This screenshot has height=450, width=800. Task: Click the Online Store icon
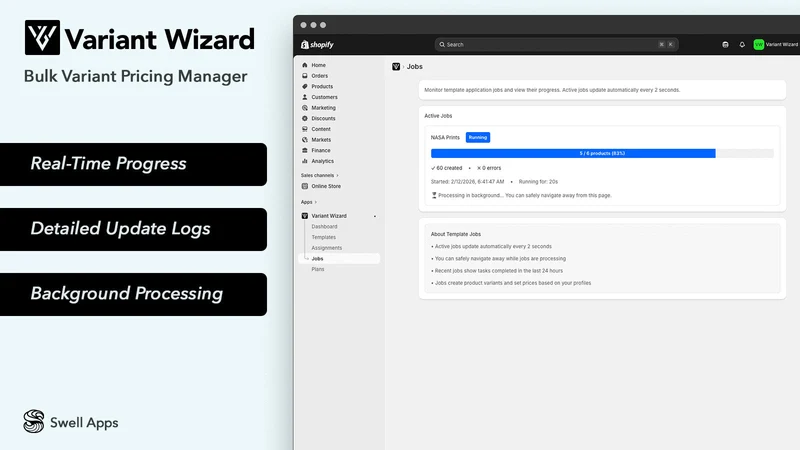click(x=305, y=186)
